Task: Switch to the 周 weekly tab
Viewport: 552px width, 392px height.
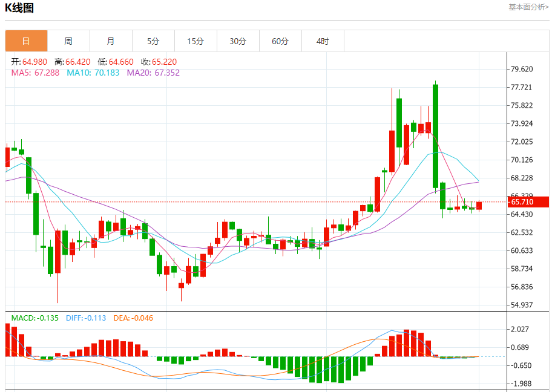Action: tap(68, 41)
